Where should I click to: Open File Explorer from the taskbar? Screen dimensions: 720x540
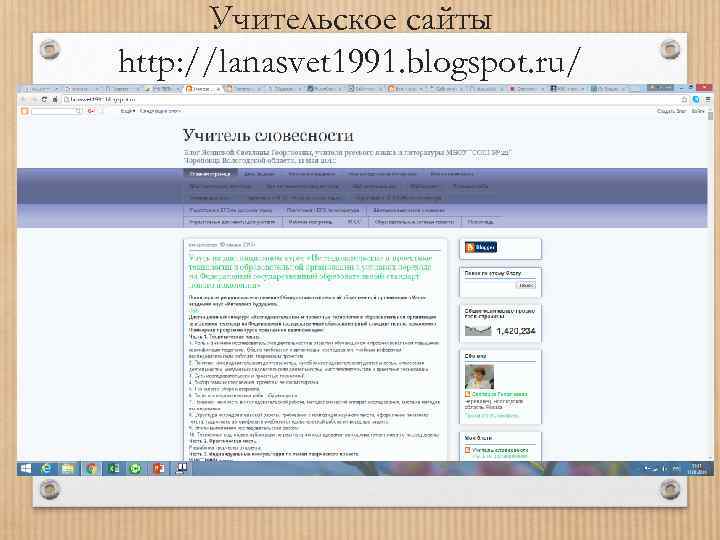[68, 468]
